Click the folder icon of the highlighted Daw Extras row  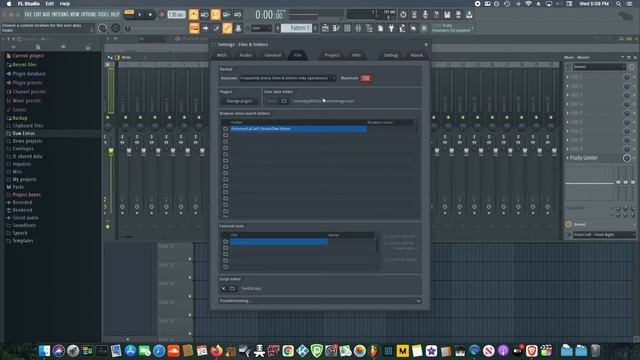(x=225, y=129)
